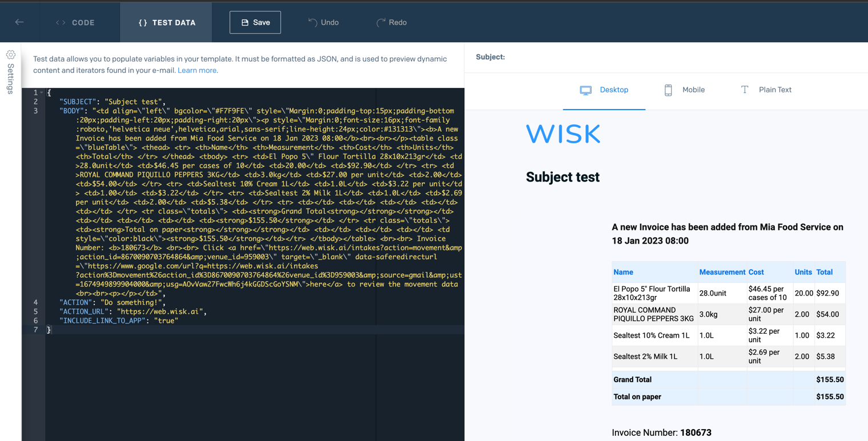
Task: Click the Subject test heading in preview
Action: tap(562, 177)
